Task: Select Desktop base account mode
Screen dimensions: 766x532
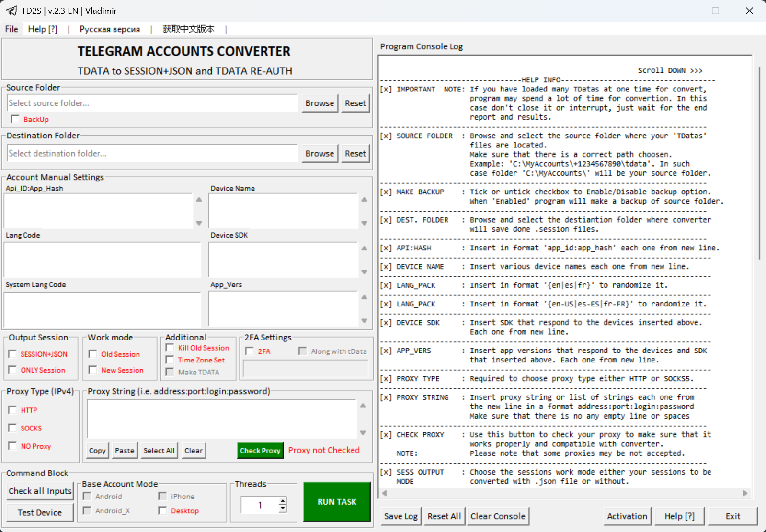Action: point(162,511)
